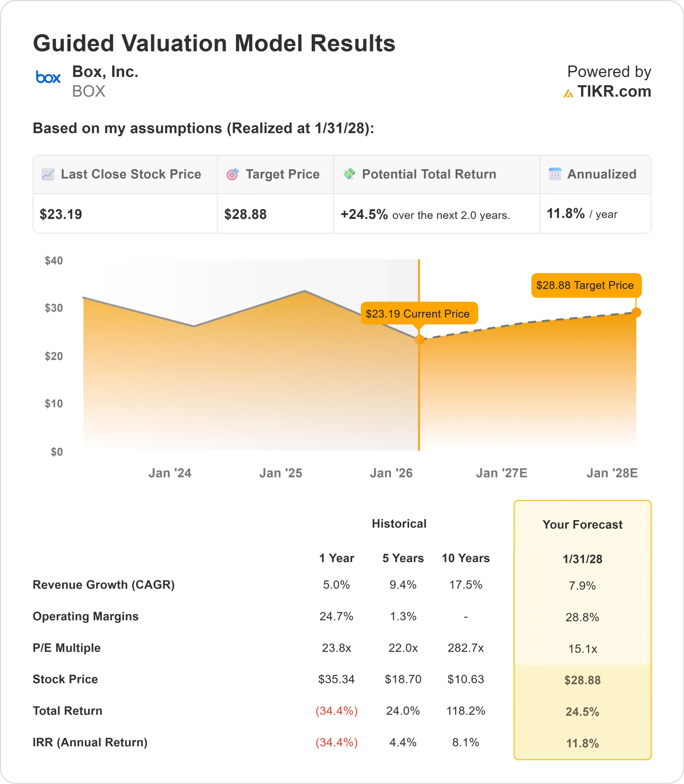Select the 5 Years historical column header
This screenshot has width=684, height=784.
point(403,558)
